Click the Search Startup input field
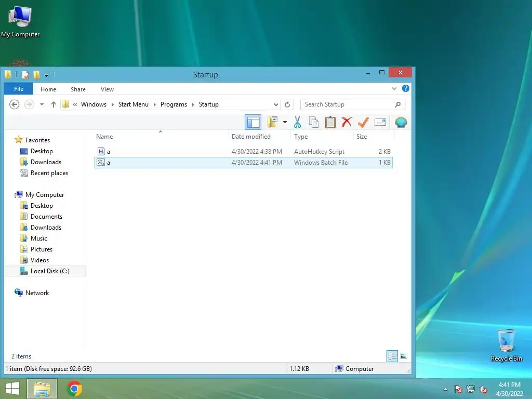This screenshot has height=399, width=532. click(347, 104)
